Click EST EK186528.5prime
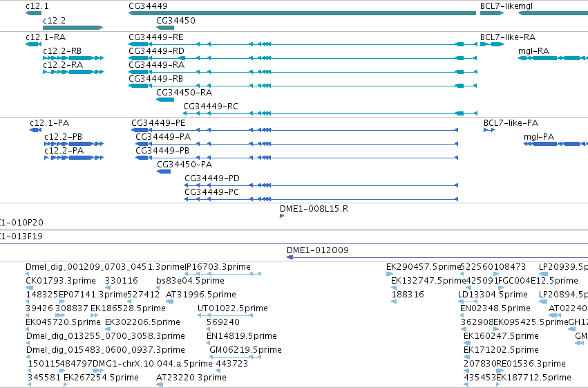The height and width of the screenshot is (388, 588). click(x=128, y=309)
